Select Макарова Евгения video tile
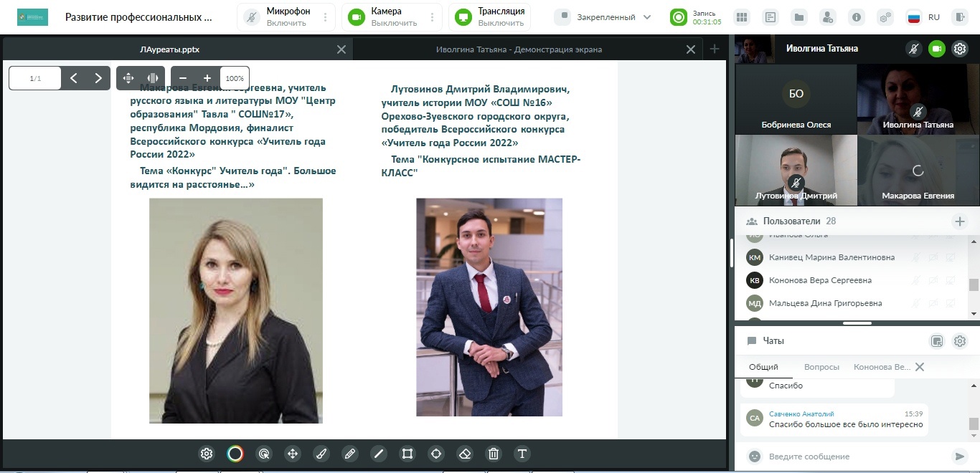The width and height of the screenshot is (980, 473). click(x=918, y=170)
